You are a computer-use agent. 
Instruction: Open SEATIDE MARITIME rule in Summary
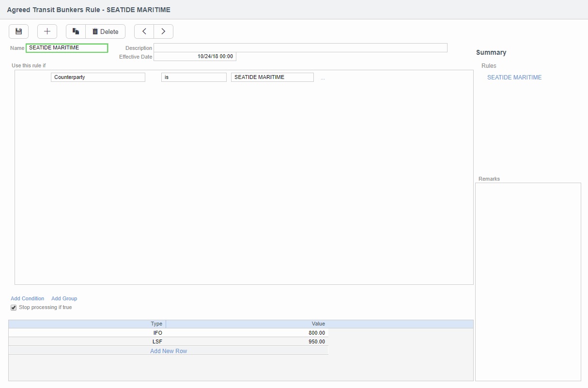[514, 78]
